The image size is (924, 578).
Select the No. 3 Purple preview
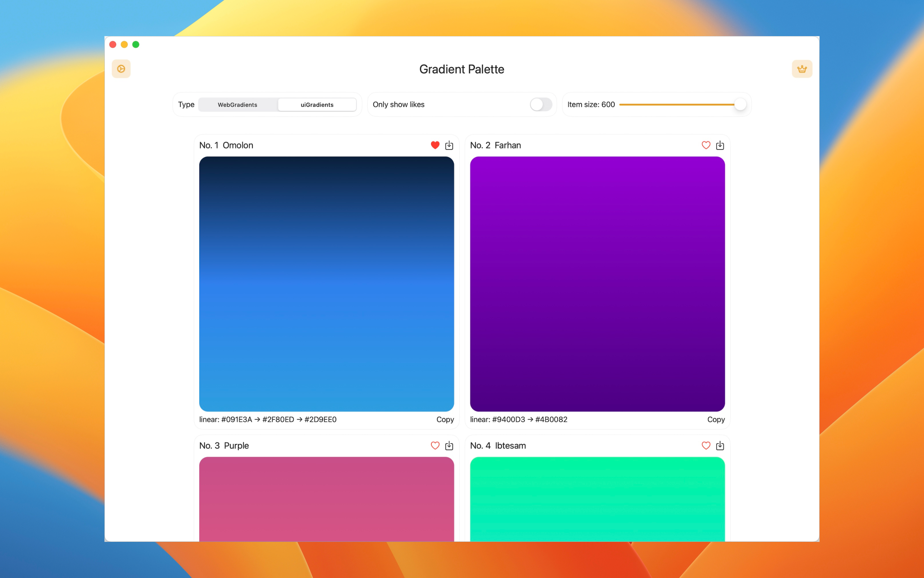(326, 499)
